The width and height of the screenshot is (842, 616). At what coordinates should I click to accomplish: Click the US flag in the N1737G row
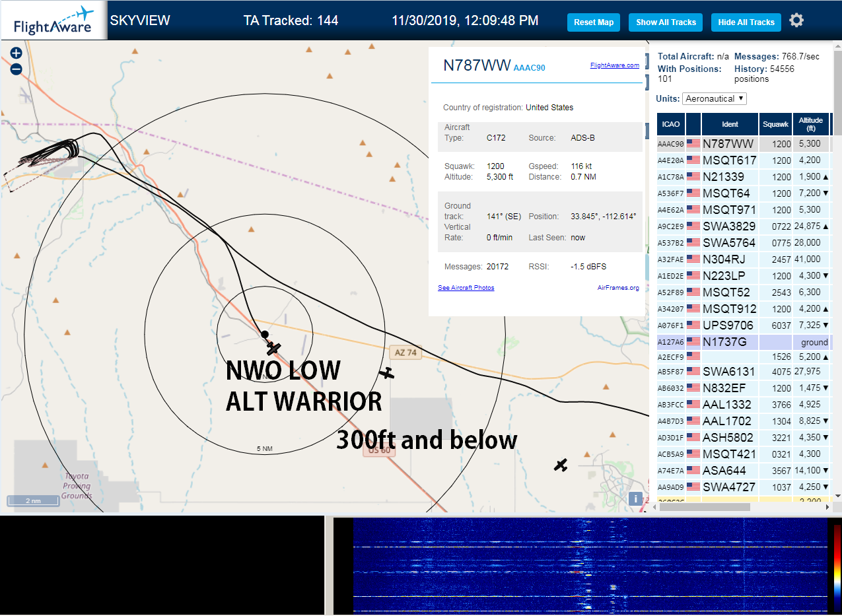click(693, 341)
